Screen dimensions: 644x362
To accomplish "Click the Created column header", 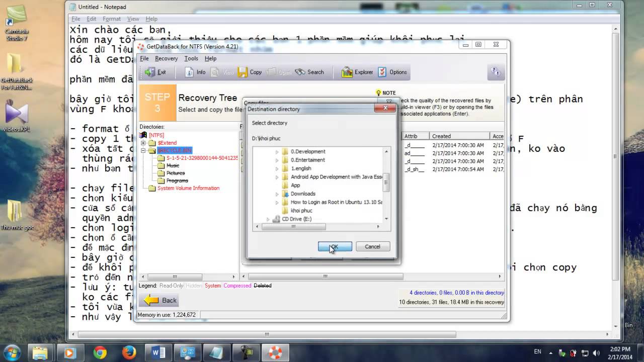I will click(459, 136).
